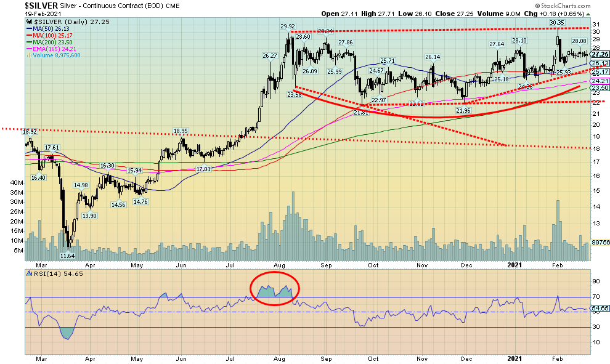The height and width of the screenshot is (364, 610).
Task: Click the red oval around RSI peak
Action: point(275,288)
